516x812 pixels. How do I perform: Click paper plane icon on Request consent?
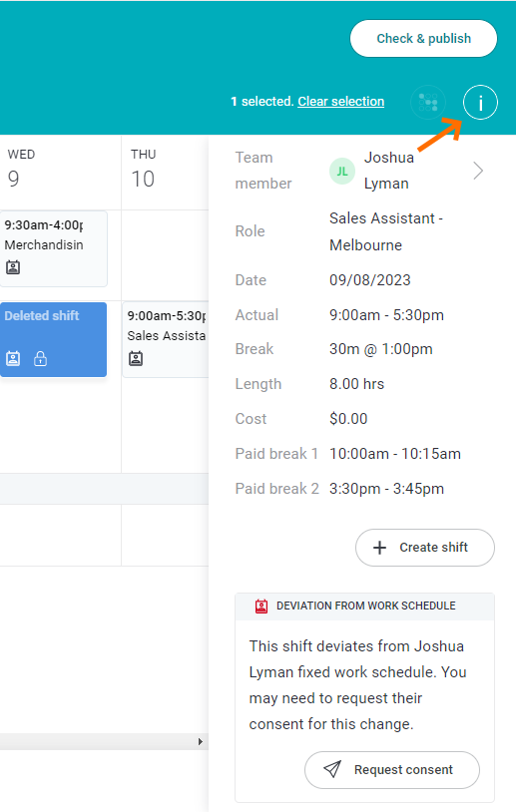332,769
